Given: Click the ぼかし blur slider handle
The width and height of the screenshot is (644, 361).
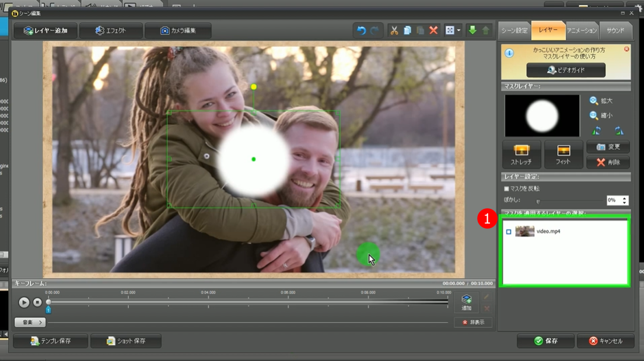Looking at the screenshot, I should pos(538,201).
